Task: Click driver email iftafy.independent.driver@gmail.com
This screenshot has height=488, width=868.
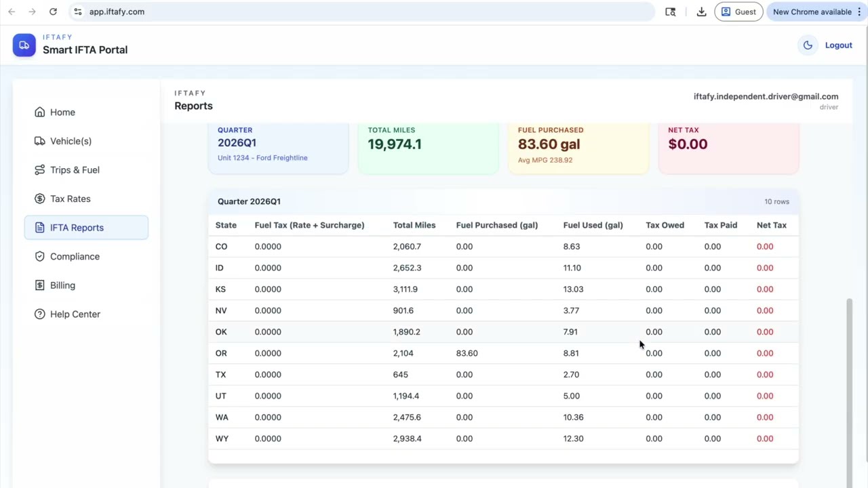Action: click(x=766, y=96)
